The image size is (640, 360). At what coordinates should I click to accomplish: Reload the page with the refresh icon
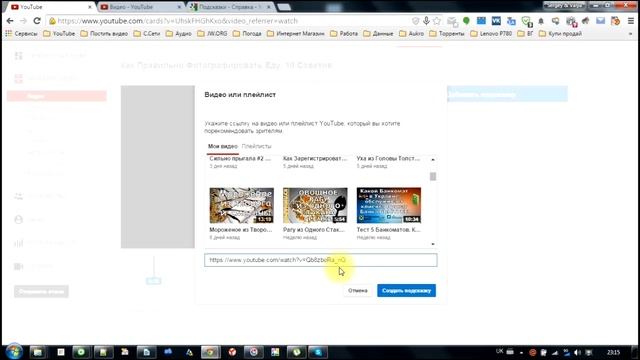37,21
